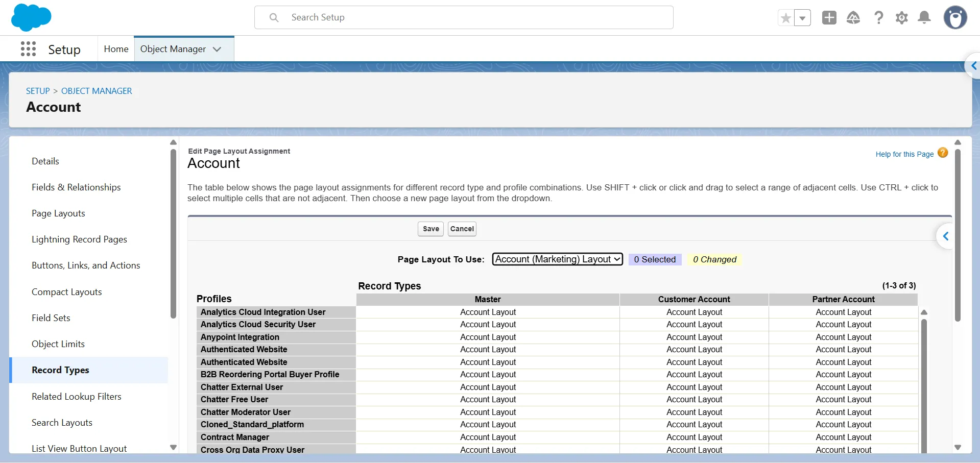Viewport: 980px width, 463px height.
Task: Click the help icon beside Help for this Page
Action: 943,153
